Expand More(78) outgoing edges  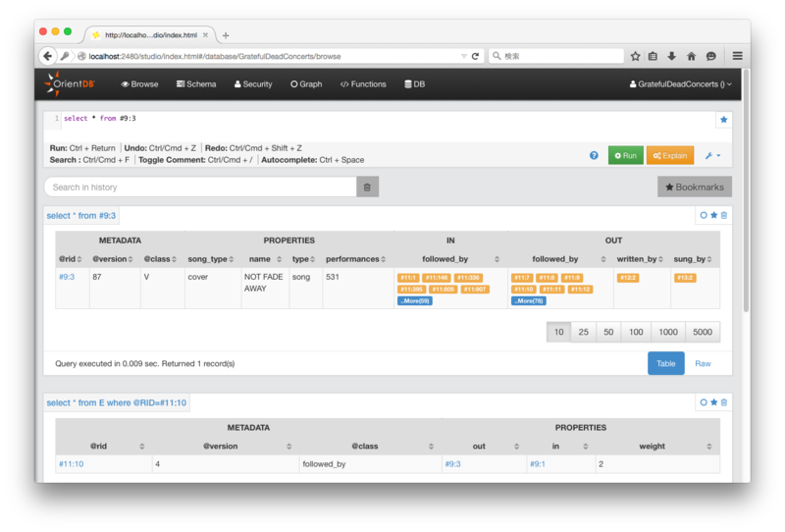(529, 300)
